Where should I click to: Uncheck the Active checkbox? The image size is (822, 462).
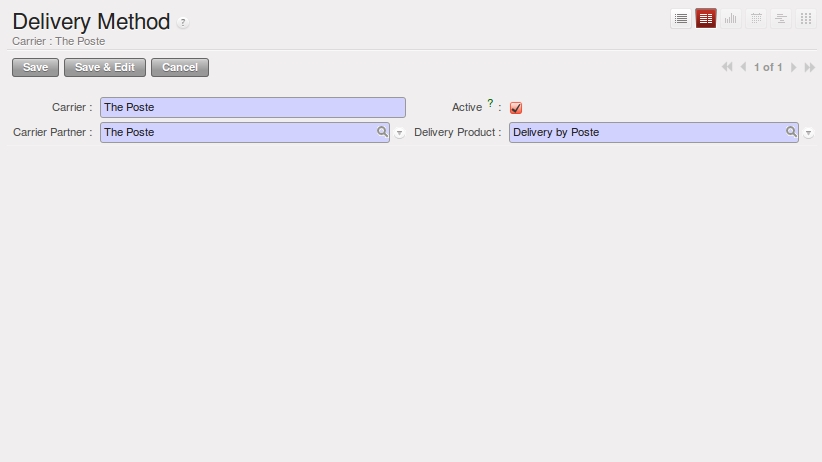pos(516,108)
